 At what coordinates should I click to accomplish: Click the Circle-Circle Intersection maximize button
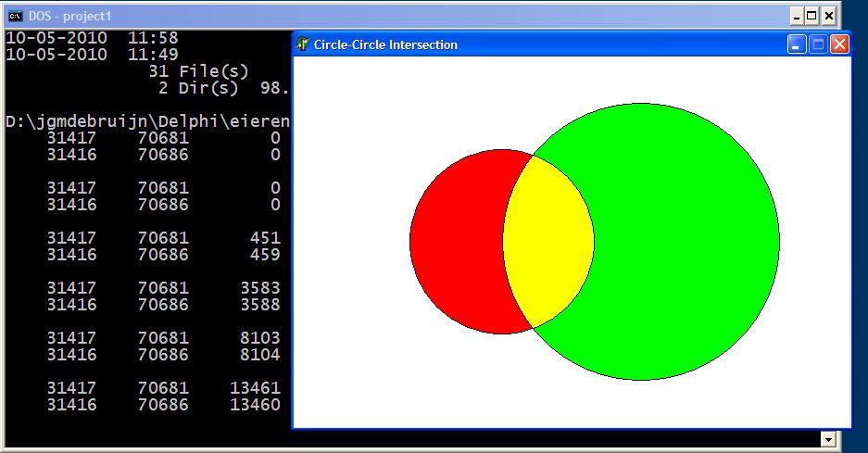(818, 44)
